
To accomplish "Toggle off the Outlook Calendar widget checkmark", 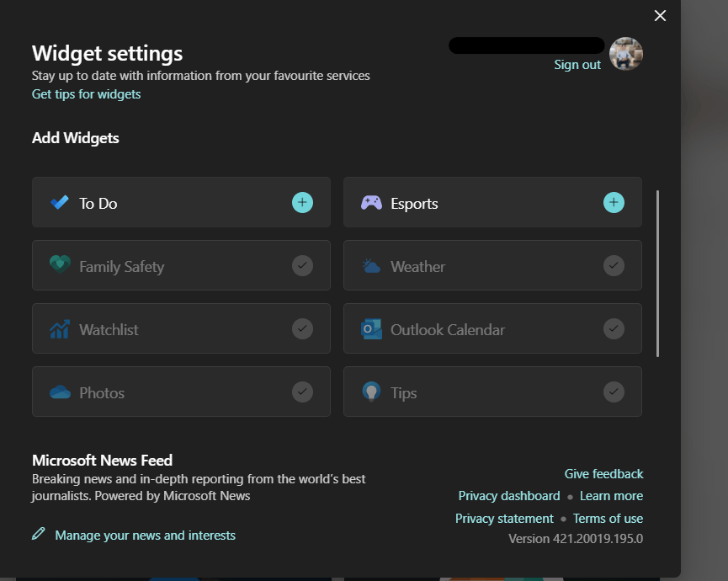I will (x=614, y=328).
